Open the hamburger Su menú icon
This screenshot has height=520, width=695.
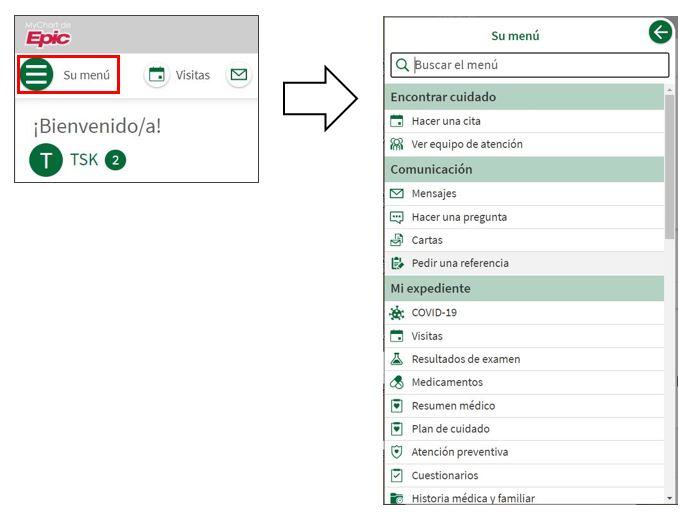pos(36,74)
